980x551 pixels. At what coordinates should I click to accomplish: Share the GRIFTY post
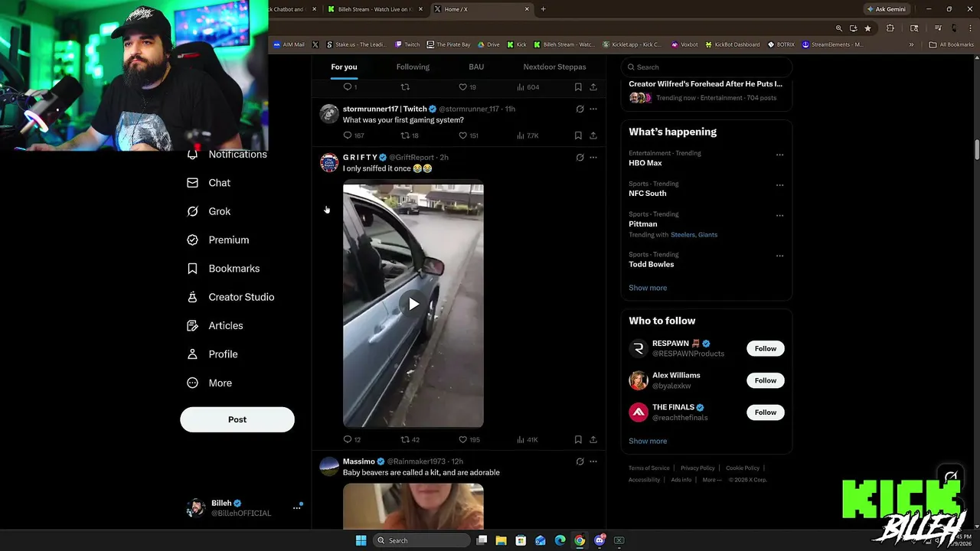[x=593, y=439]
